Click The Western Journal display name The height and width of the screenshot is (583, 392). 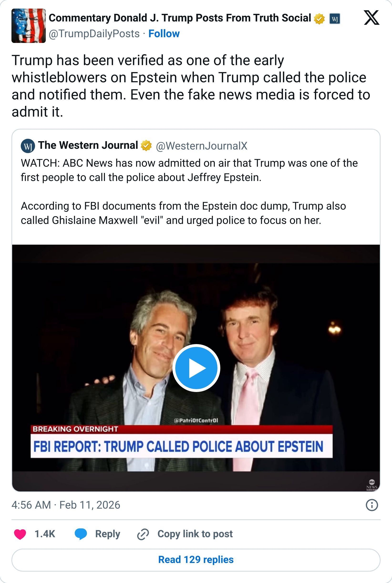tap(88, 145)
